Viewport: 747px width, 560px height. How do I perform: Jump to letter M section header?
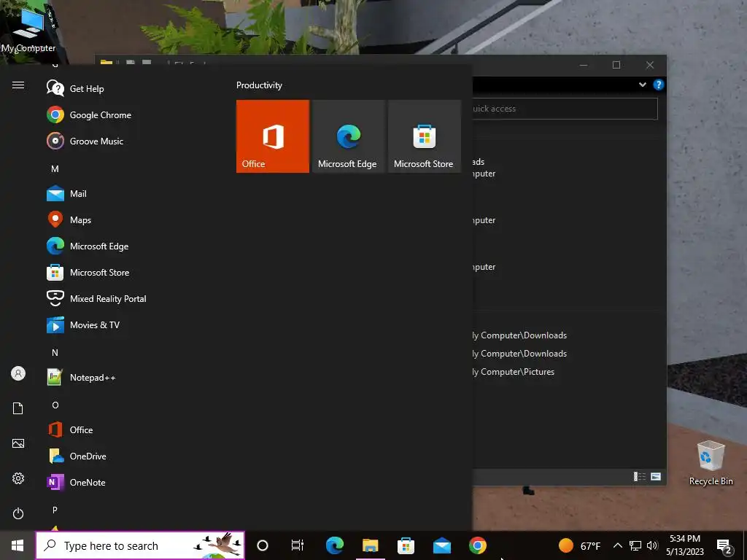[55, 169]
